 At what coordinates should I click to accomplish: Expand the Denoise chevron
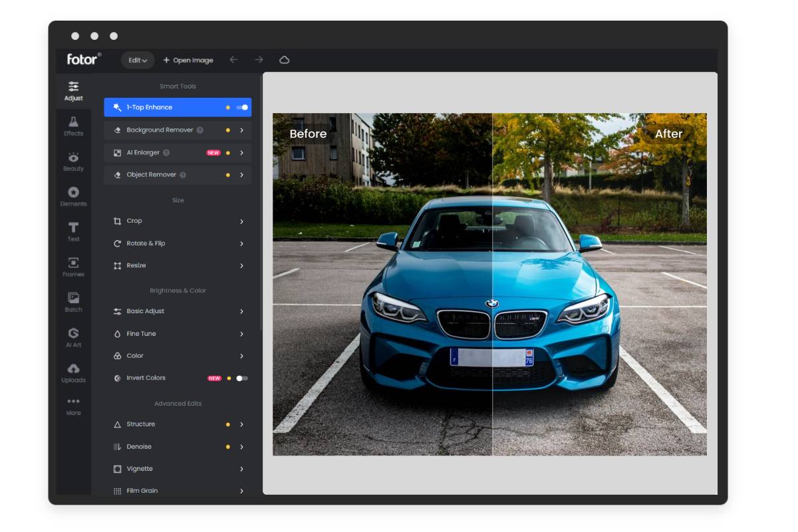pos(241,447)
